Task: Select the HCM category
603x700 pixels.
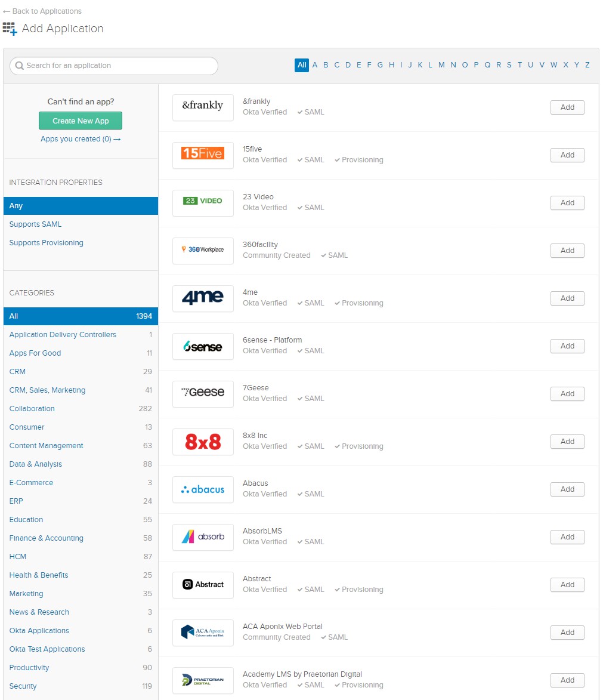Action: pyautogui.click(x=81, y=557)
